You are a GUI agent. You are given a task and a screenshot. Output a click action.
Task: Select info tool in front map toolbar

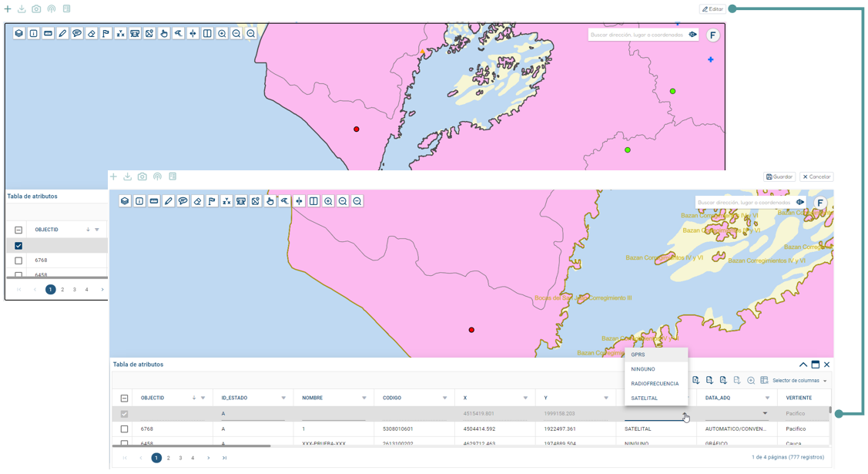139,201
